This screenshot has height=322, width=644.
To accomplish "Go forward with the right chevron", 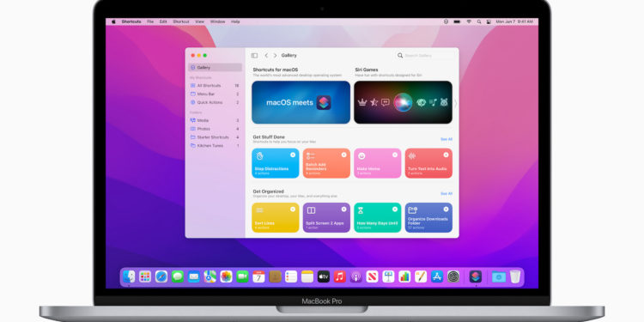I will tap(275, 56).
